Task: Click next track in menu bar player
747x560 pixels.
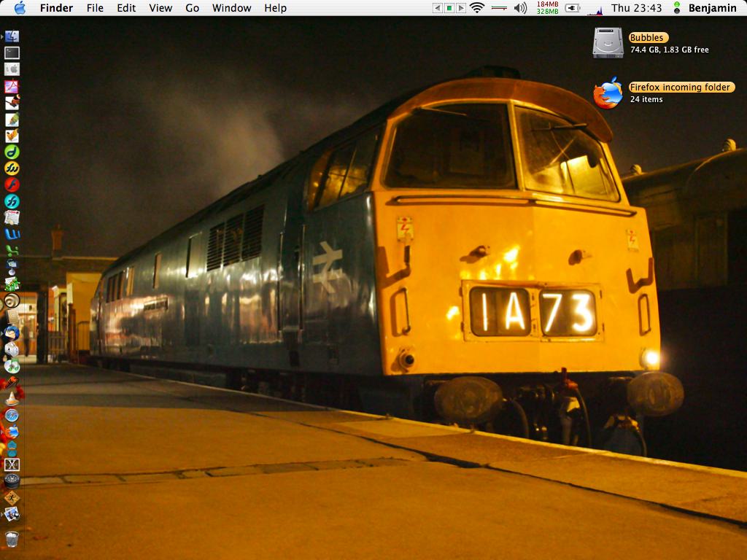Action: [461, 8]
